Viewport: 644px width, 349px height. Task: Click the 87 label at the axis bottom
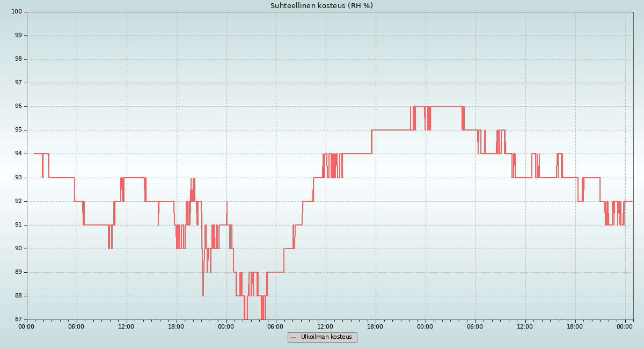point(18,319)
